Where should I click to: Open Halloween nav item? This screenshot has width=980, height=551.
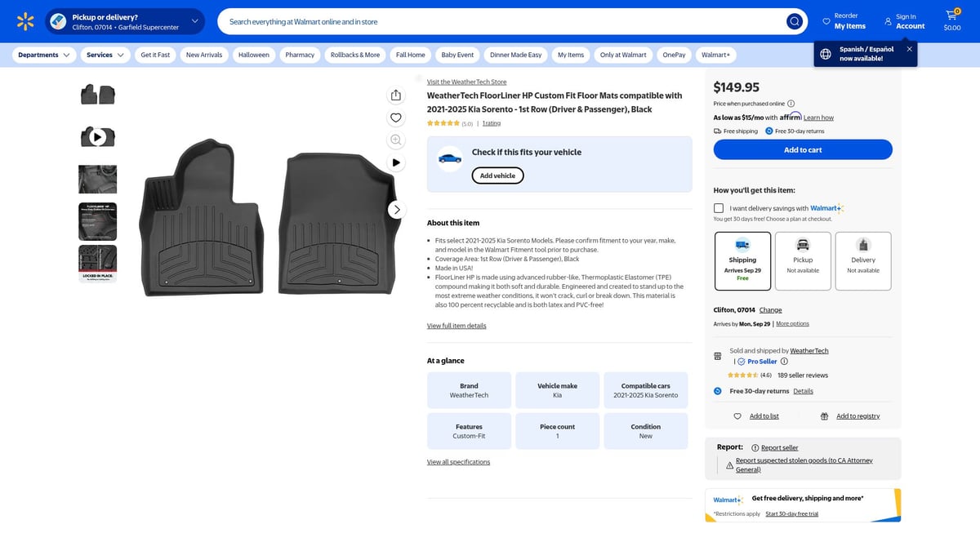(254, 55)
